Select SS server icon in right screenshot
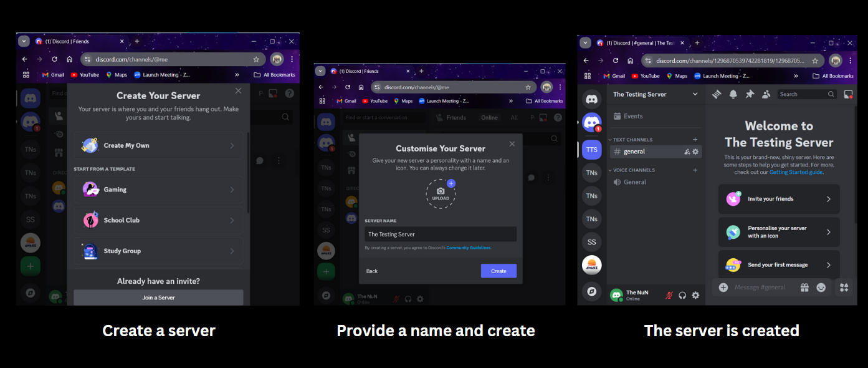This screenshot has height=368, width=868. tap(592, 242)
